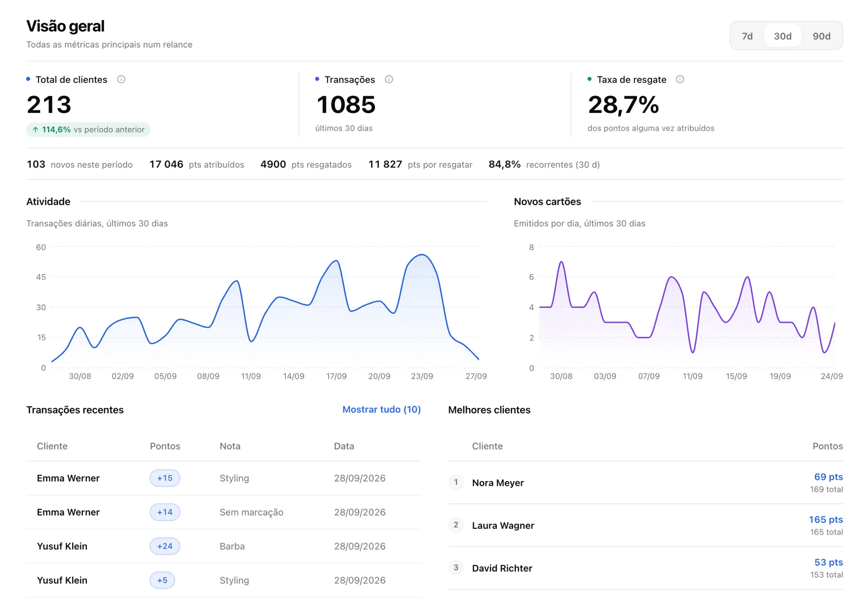Click rank badge 1 in Melhores clientes
The image size is (868, 601).
pyautogui.click(x=456, y=482)
